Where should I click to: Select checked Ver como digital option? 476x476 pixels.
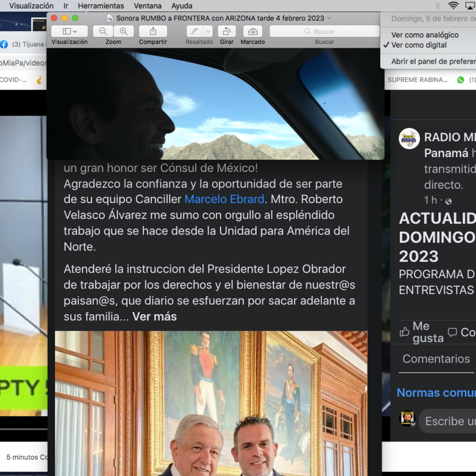click(x=419, y=45)
